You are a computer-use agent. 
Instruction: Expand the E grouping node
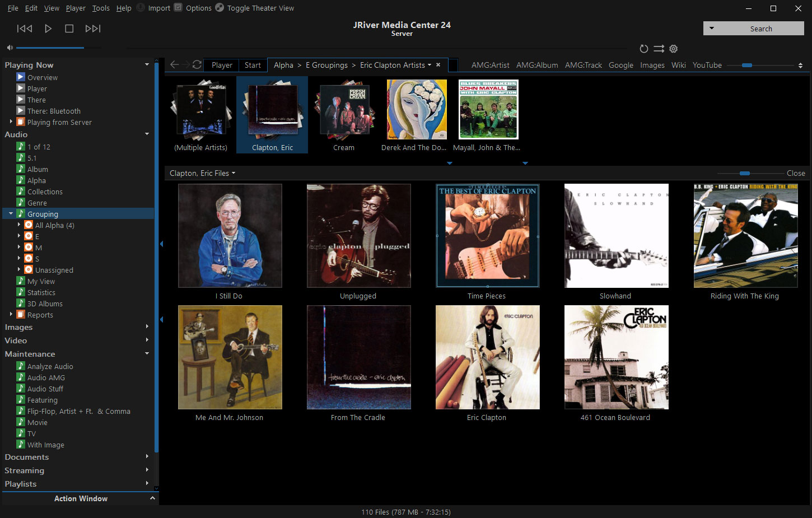coord(18,236)
